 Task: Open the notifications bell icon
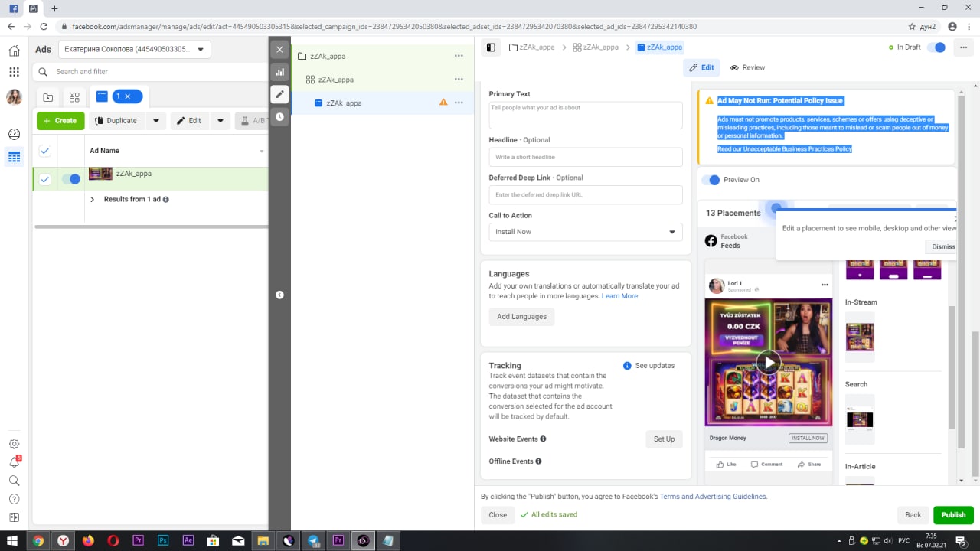[x=14, y=462]
